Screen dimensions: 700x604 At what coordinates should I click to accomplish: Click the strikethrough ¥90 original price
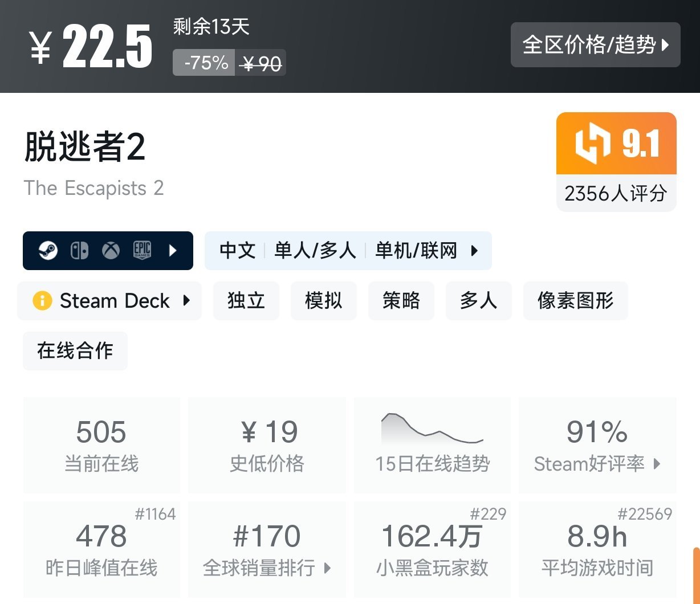point(261,63)
